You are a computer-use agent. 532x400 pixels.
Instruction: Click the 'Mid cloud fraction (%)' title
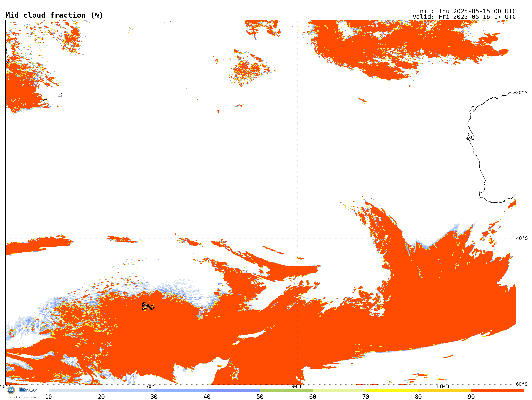[x=54, y=15]
